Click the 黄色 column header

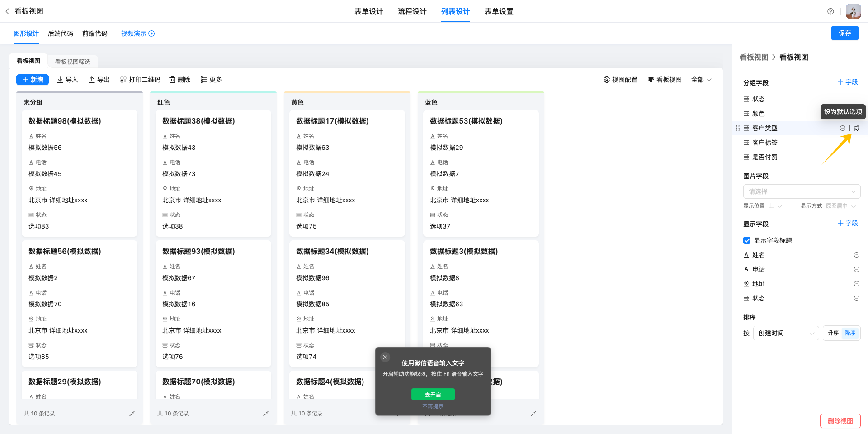(297, 102)
